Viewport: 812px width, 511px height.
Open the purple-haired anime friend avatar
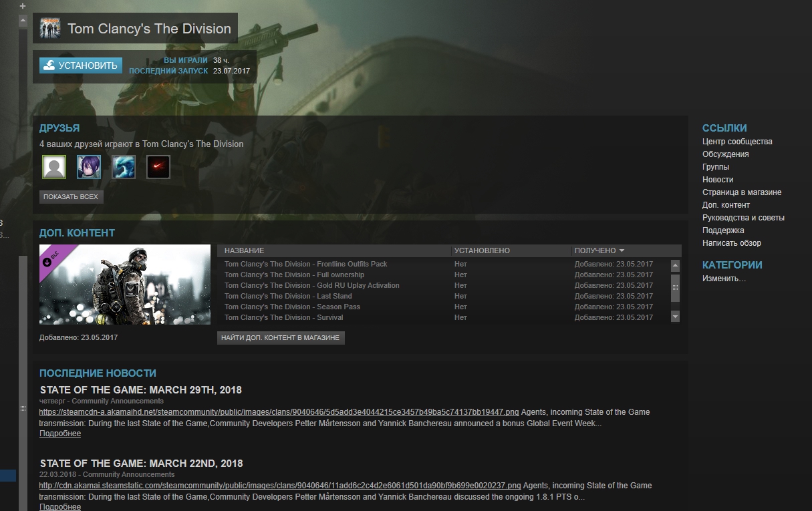pos(89,167)
